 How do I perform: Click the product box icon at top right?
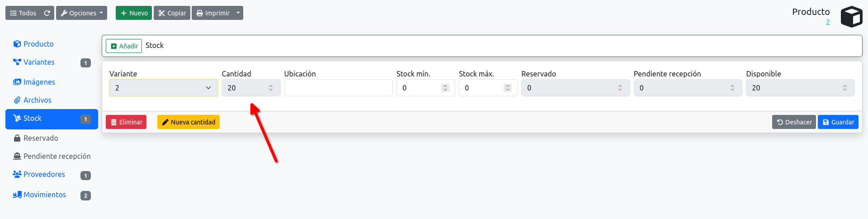click(851, 17)
